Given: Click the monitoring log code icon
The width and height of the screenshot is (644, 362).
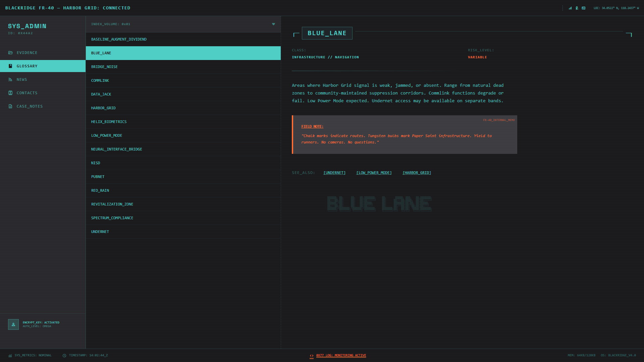Looking at the screenshot, I should (312, 356).
